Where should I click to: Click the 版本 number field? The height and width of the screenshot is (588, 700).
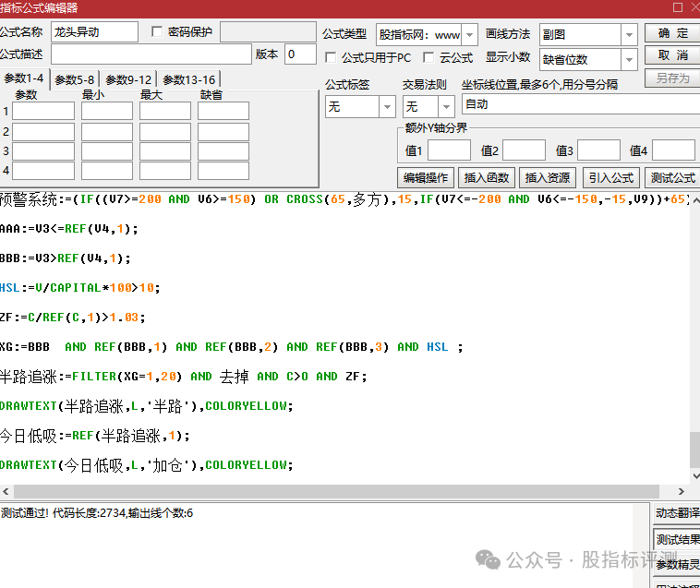tap(300, 54)
